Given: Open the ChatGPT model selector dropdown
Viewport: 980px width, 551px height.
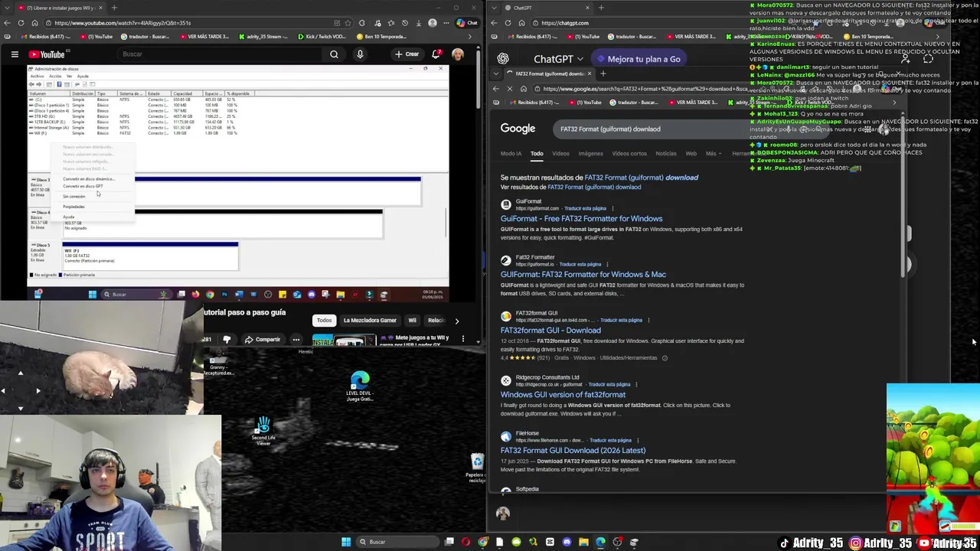Looking at the screenshot, I should click(x=557, y=59).
